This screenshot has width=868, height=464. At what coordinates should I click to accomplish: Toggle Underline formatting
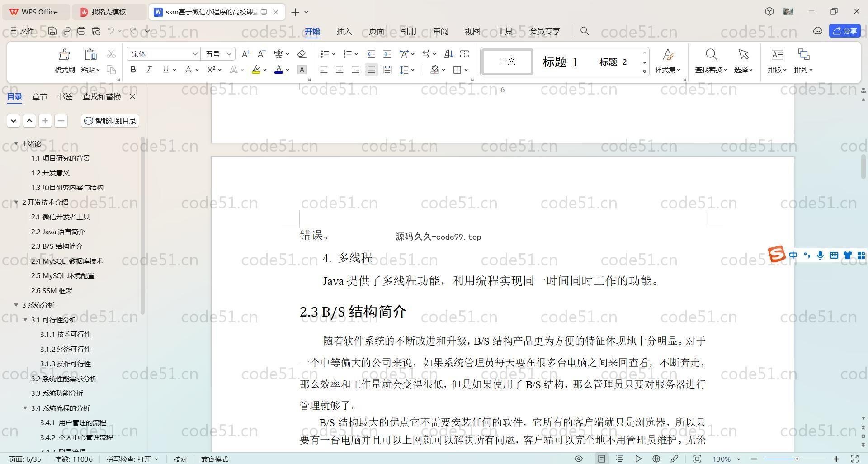tap(165, 70)
